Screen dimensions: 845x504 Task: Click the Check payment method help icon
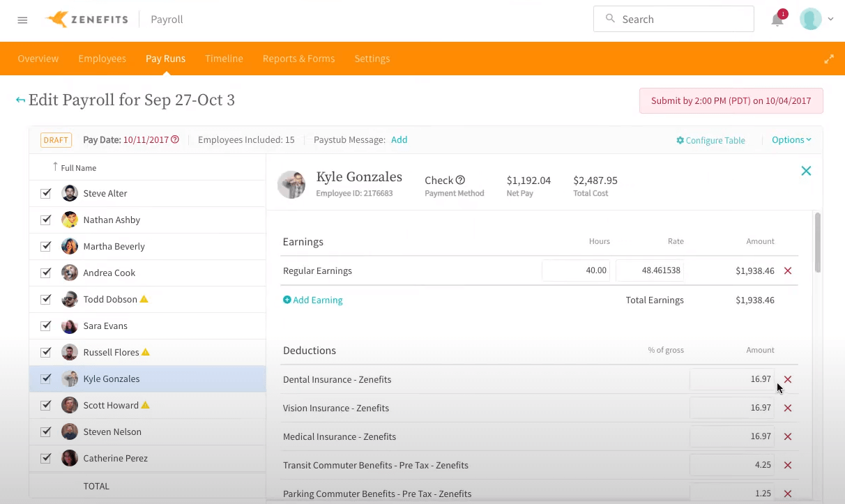click(x=460, y=180)
